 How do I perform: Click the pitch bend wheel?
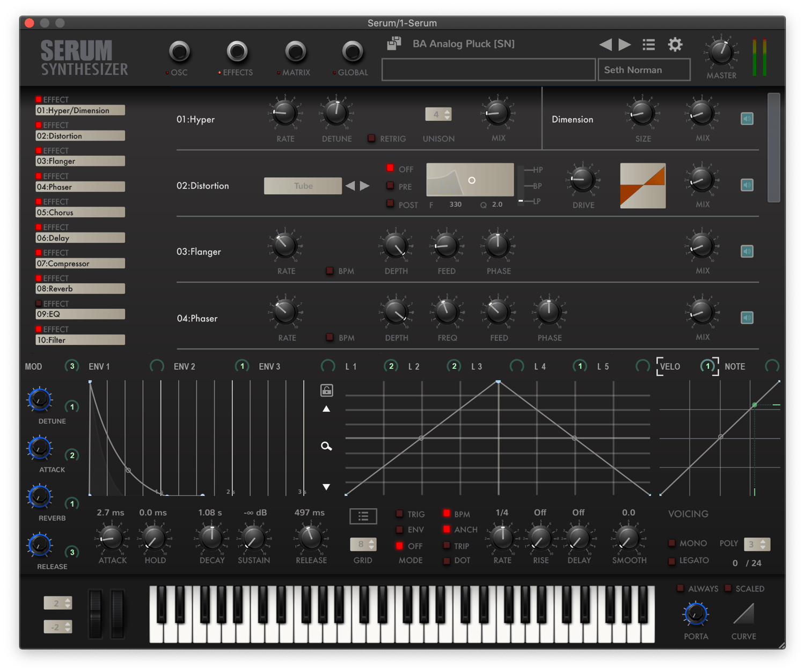click(x=96, y=614)
